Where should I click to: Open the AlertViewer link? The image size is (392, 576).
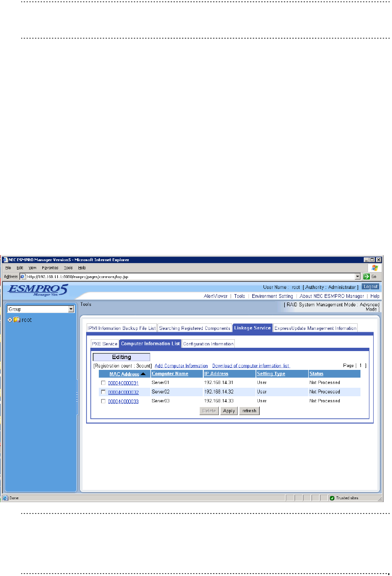tap(216, 296)
